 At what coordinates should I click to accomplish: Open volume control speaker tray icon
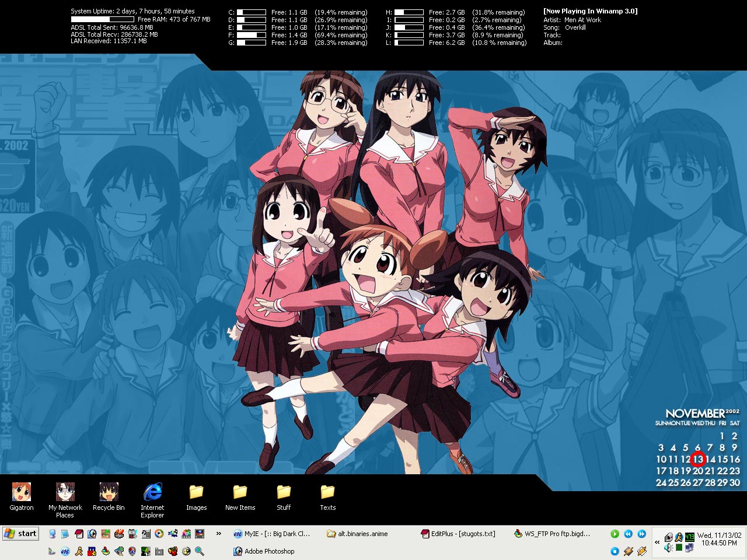click(669, 548)
